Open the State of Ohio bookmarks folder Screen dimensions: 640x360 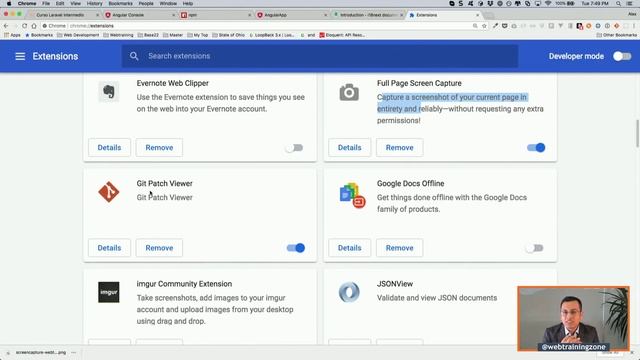click(x=229, y=35)
